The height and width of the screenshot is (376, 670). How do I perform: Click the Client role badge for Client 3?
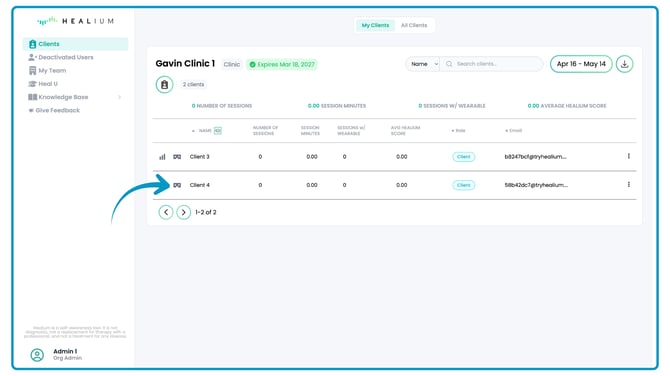coord(464,157)
